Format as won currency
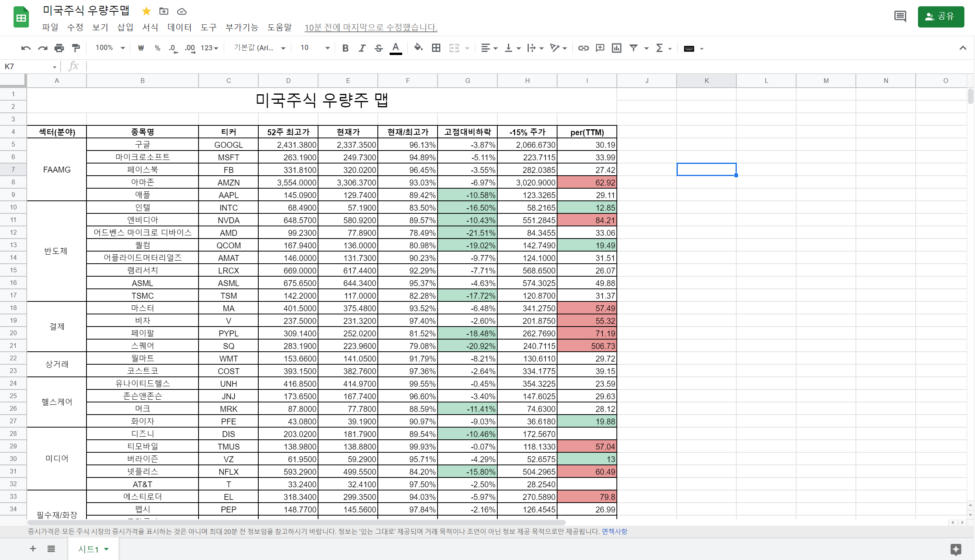The image size is (975, 560). [x=141, y=48]
